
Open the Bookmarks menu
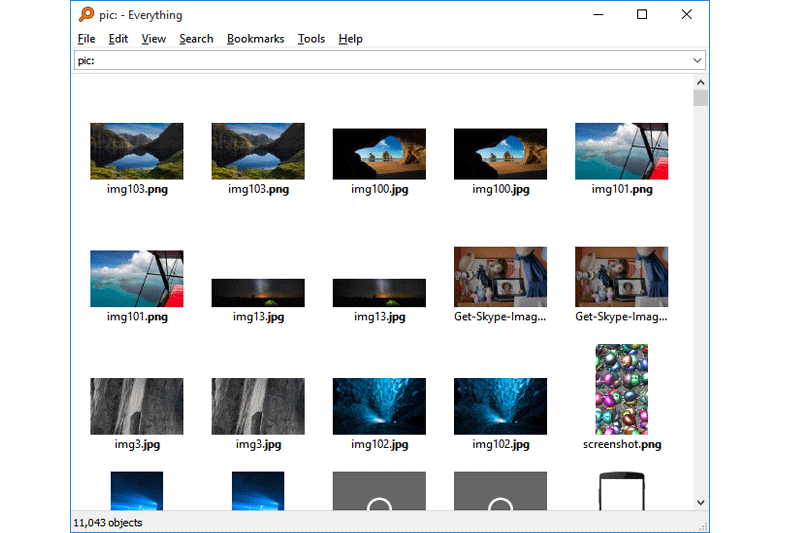tap(255, 39)
